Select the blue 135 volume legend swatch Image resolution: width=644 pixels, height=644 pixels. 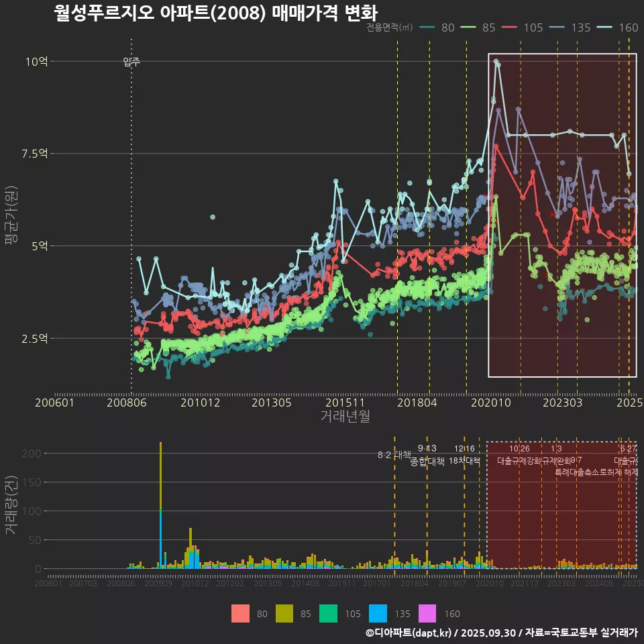(x=379, y=613)
